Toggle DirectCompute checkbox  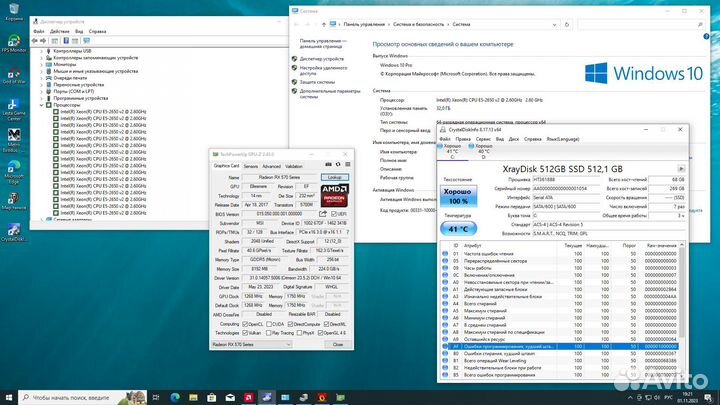point(290,324)
